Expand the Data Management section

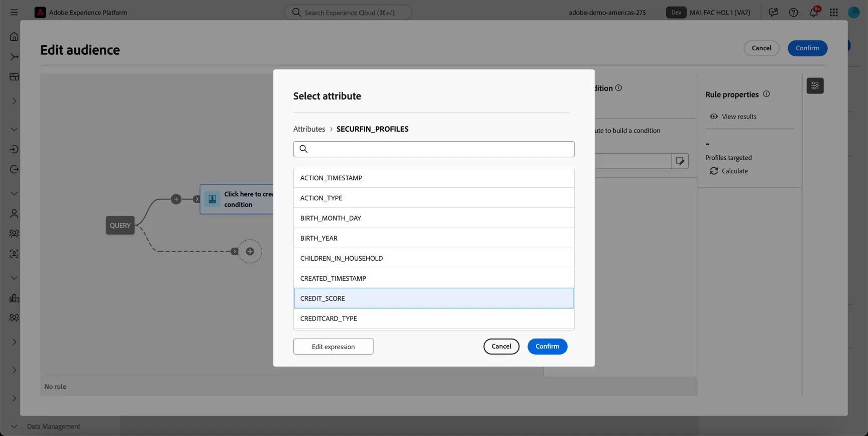[14, 426]
